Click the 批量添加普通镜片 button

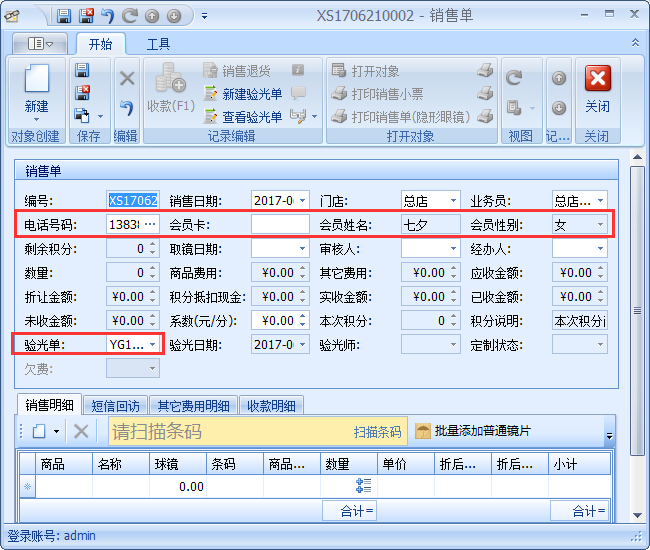tap(473, 431)
